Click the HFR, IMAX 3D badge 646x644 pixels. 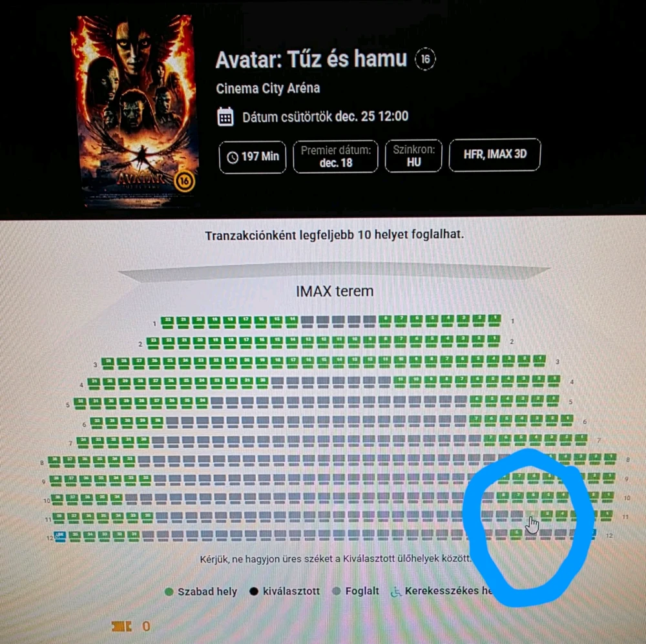(494, 154)
